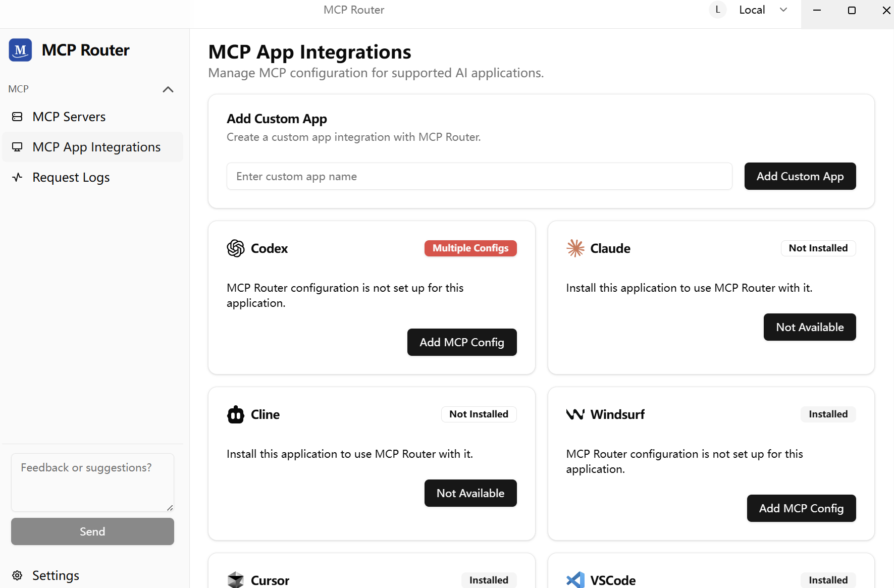Focus the custom app name field
Image resolution: width=894 pixels, height=588 pixels.
click(479, 176)
